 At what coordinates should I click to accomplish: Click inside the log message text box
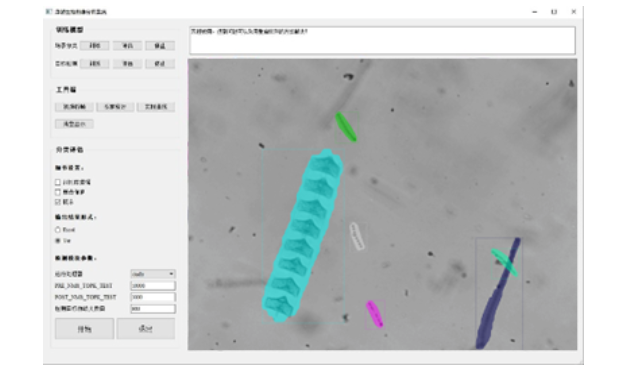tap(382, 40)
